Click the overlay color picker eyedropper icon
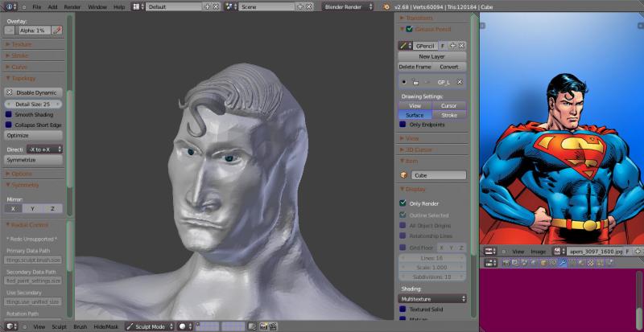Screen dimensions: 644x332 pyautogui.click(x=57, y=31)
